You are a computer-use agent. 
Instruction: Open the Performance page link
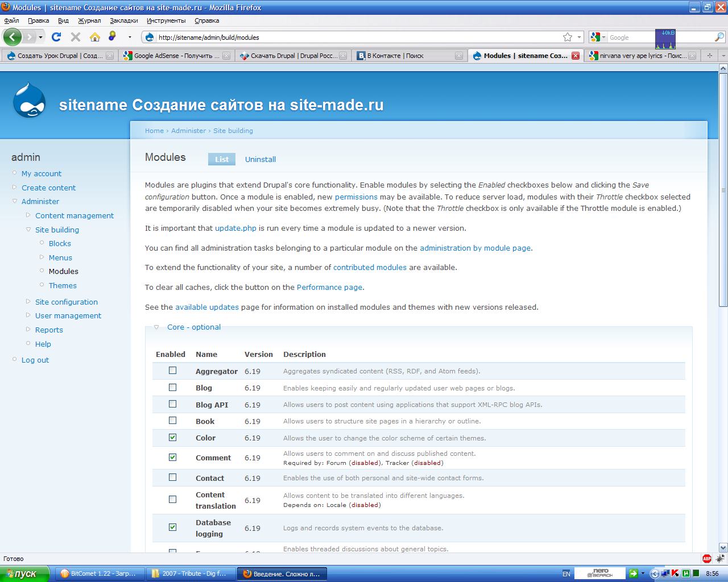click(x=329, y=288)
